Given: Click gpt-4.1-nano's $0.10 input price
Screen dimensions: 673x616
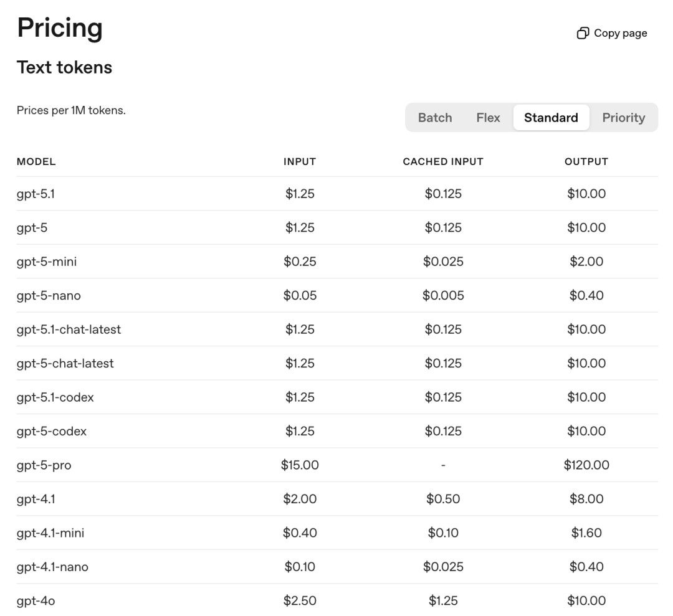Looking at the screenshot, I should point(300,567).
